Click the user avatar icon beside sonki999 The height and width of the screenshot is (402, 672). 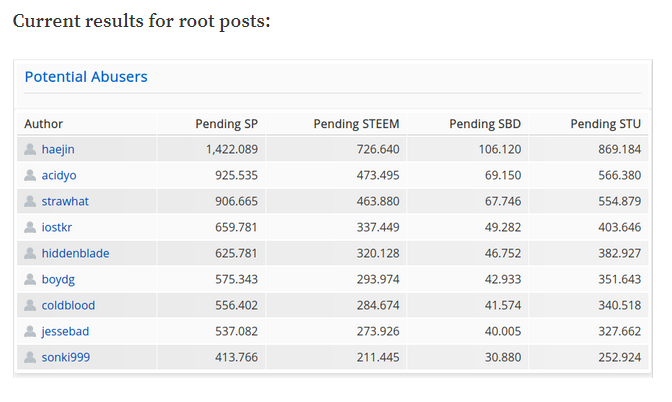click(x=30, y=357)
